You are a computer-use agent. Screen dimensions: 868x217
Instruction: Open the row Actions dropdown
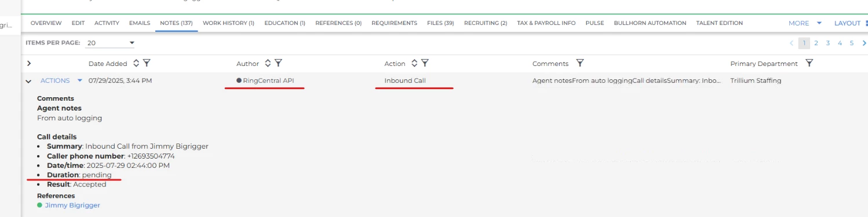[61, 80]
